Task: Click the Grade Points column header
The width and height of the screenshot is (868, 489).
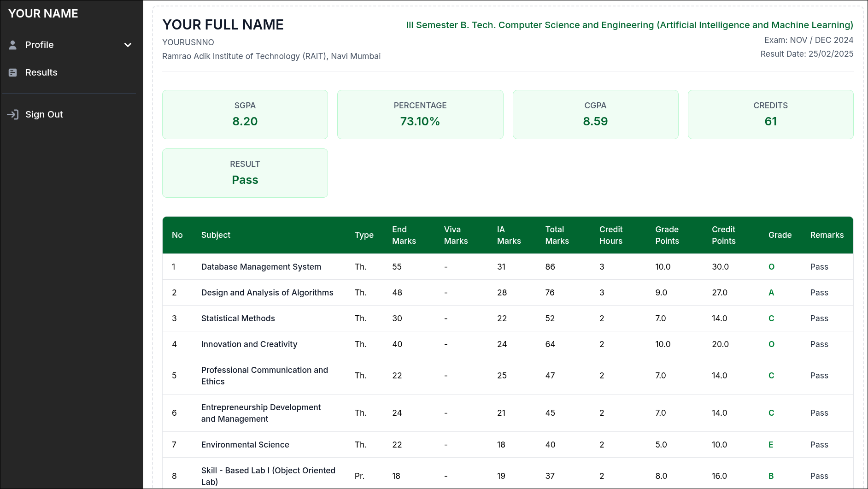Action: point(667,235)
